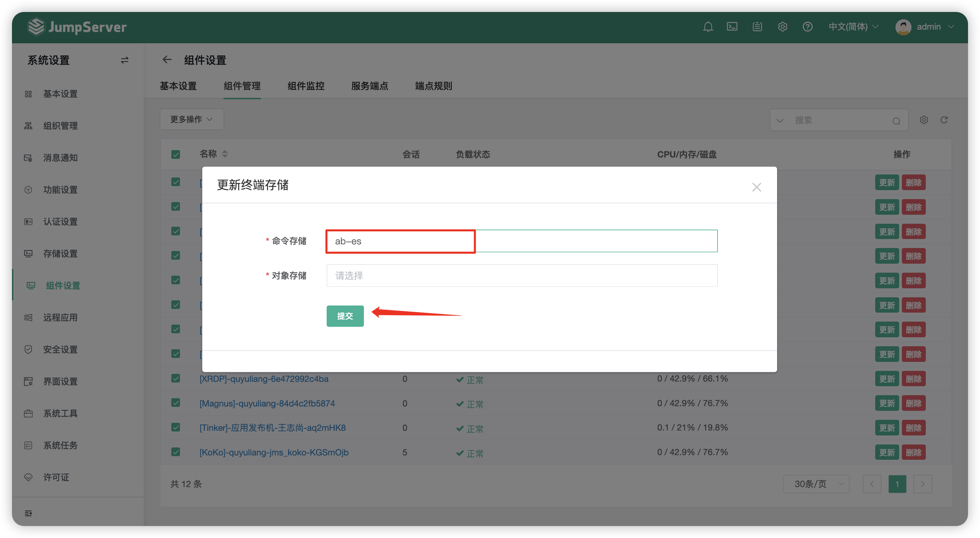980x538 pixels.
Task: Open the 命令存储 select field
Action: coord(522,241)
